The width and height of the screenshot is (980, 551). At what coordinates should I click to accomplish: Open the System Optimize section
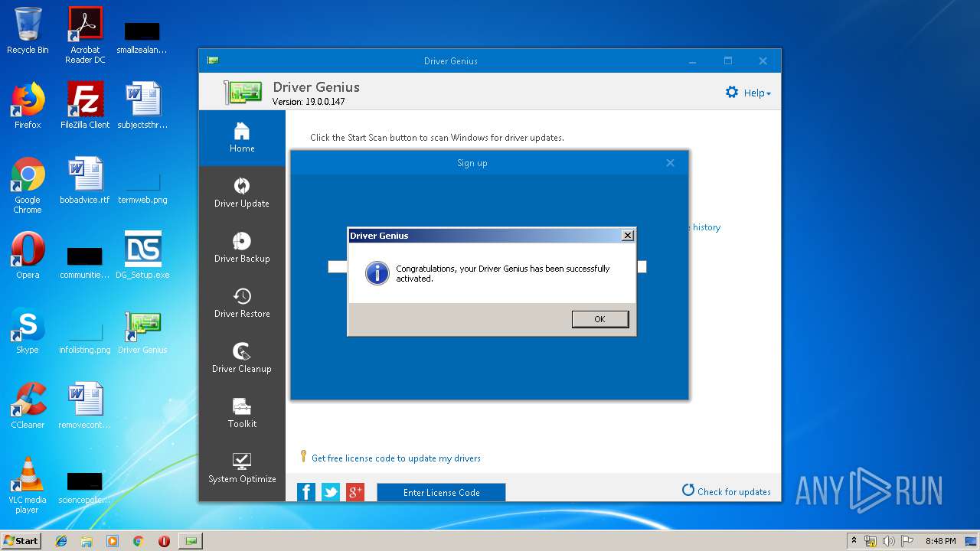coord(242,468)
